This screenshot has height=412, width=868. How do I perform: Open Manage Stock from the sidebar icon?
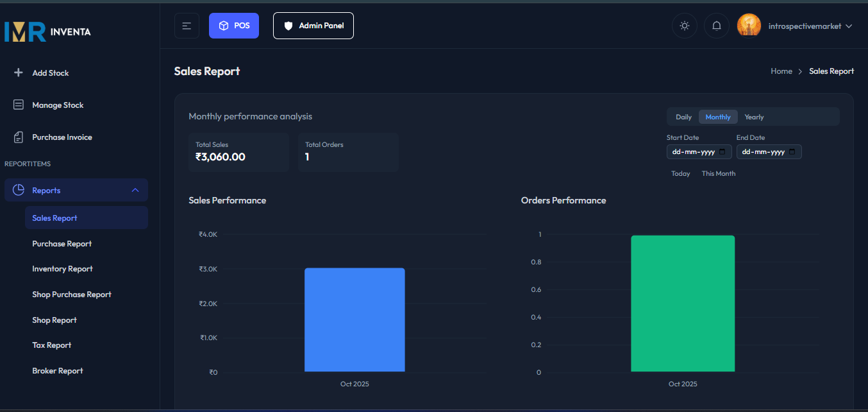click(x=19, y=105)
